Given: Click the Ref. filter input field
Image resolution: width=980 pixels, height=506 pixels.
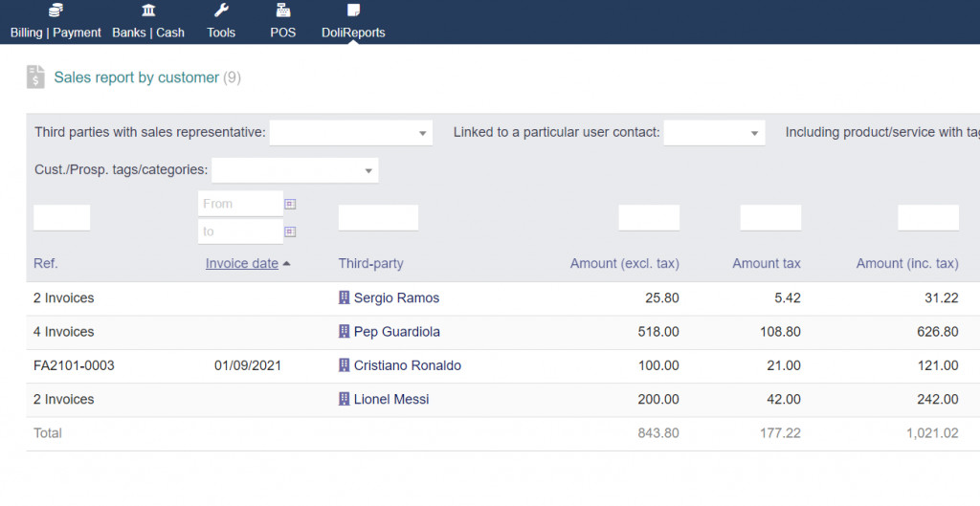Looking at the screenshot, I should (x=62, y=217).
